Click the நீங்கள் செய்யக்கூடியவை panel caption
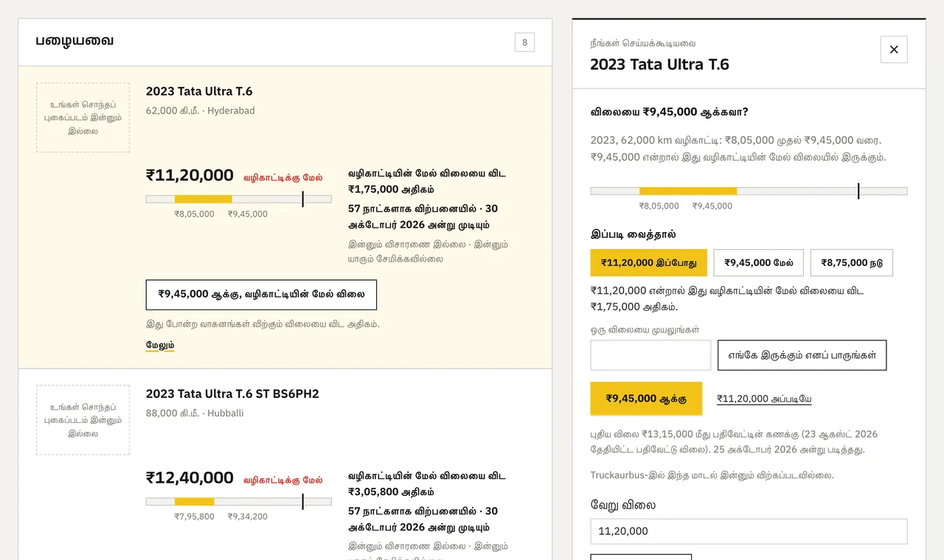The image size is (944, 560). pos(643,43)
